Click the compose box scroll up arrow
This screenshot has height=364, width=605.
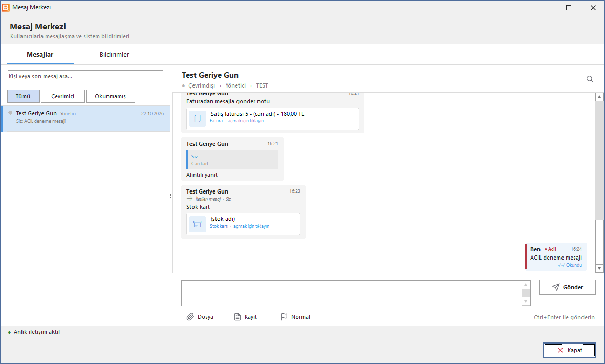(x=526, y=285)
